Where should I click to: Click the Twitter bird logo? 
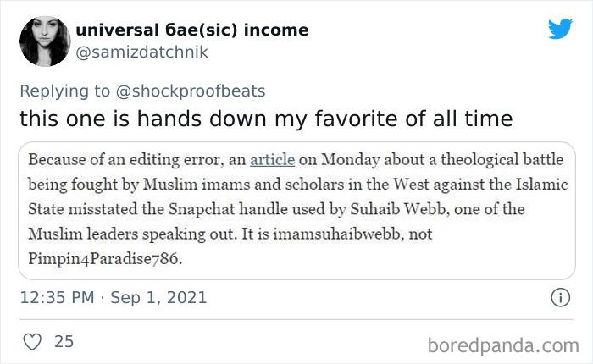point(560,29)
